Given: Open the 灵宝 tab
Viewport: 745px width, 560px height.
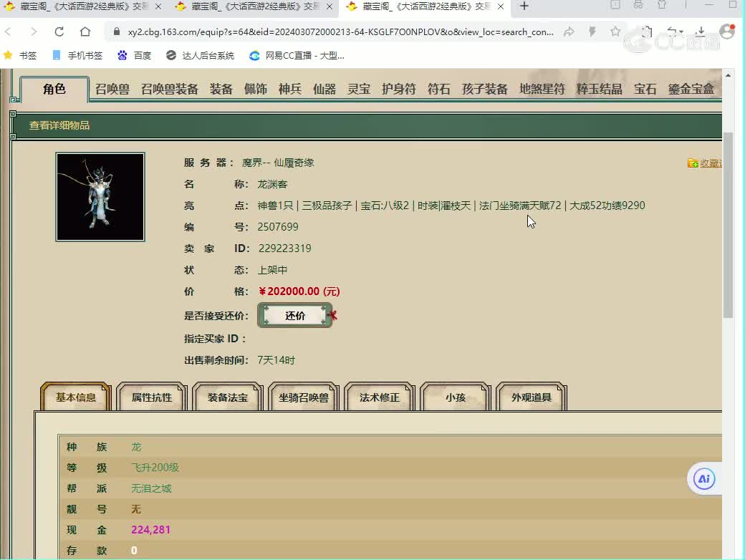Looking at the screenshot, I should pos(359,89).
